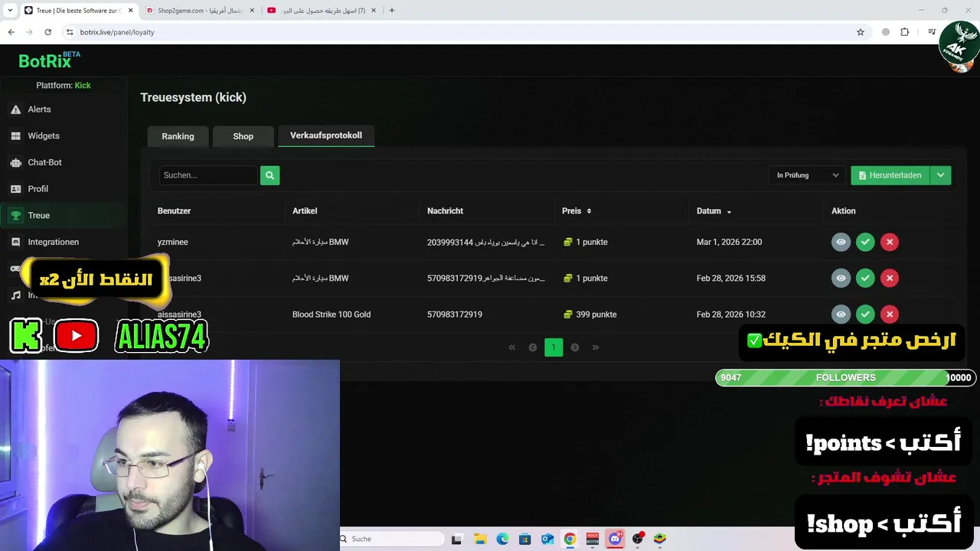Approve the Feb 28 15:58 purchase
The image size is (980, 551).
pos(865,278)
